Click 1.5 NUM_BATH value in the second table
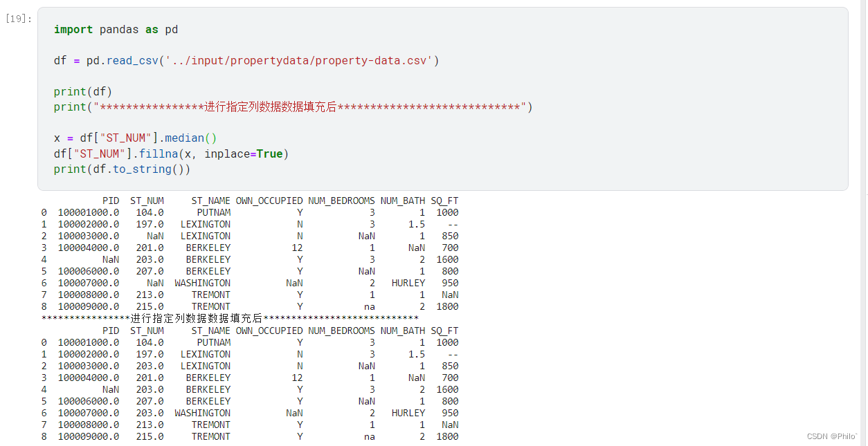The image size is (868, 446). pos(417,354)
